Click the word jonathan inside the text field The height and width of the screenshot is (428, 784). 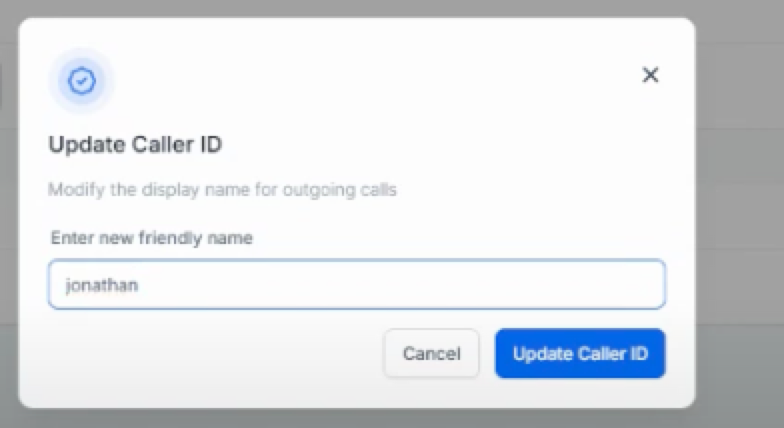click(x=102, y=285)
